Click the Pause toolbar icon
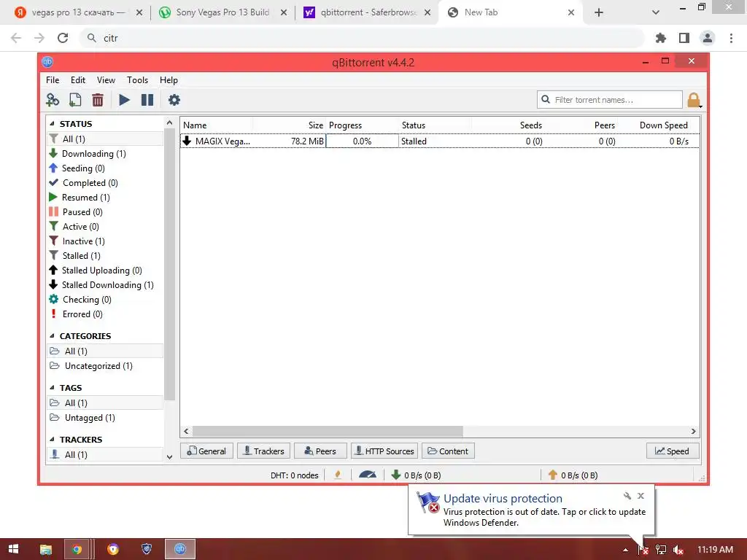The image size is (747, 560). coord(147,100)
